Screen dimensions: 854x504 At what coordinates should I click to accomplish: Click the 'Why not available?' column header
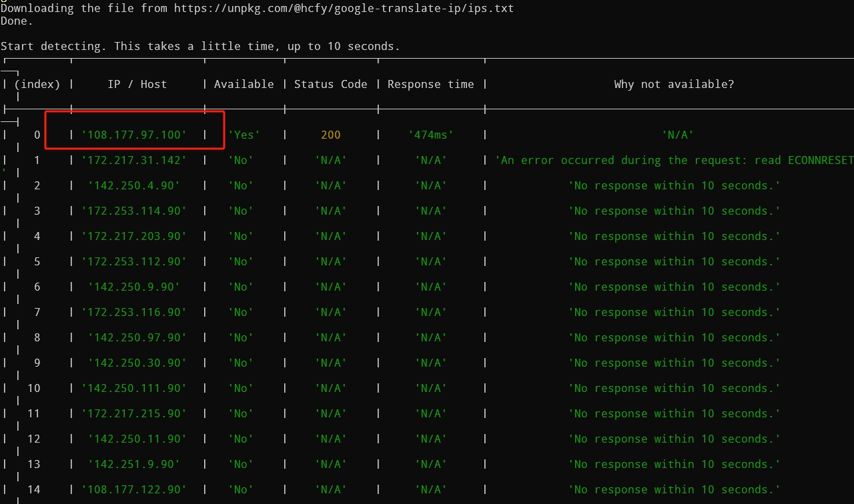click(674, 84)
